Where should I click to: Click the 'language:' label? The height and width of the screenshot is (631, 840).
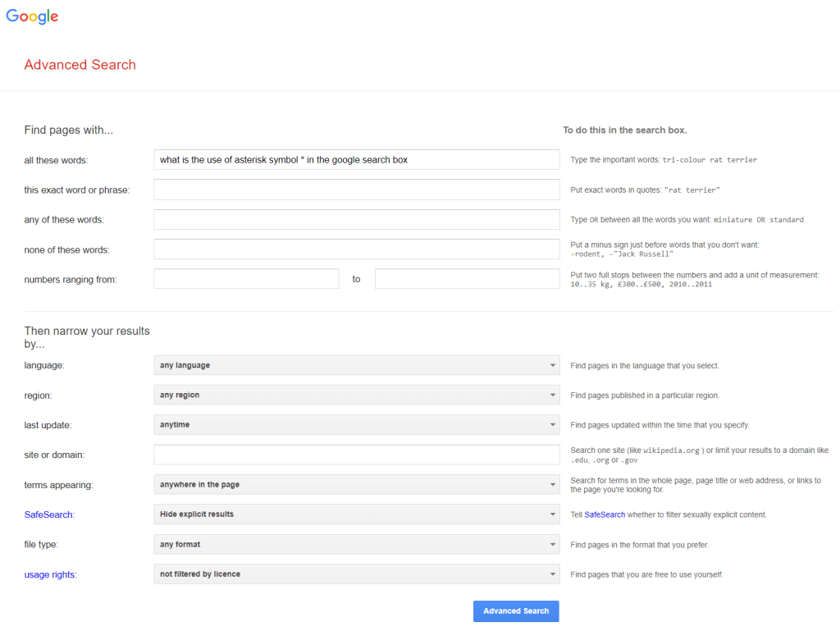(x=44, y=365)
